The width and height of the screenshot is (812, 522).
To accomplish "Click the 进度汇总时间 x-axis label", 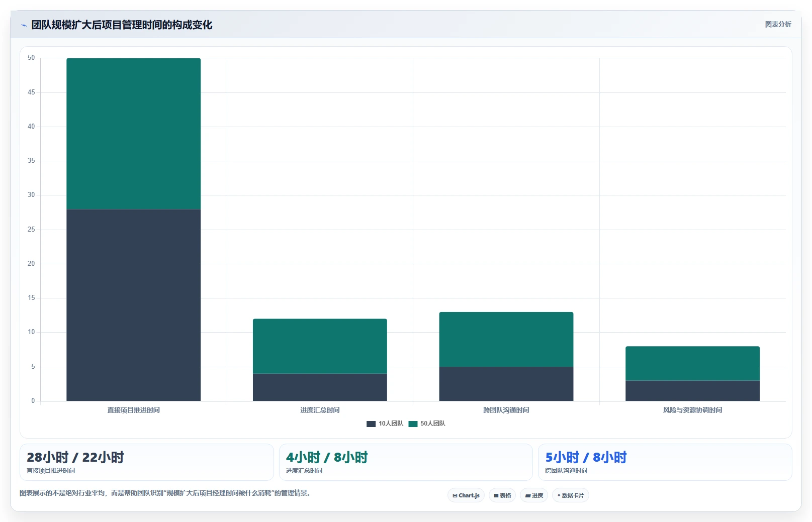I will pyautogui.click(x=320, y=410).
